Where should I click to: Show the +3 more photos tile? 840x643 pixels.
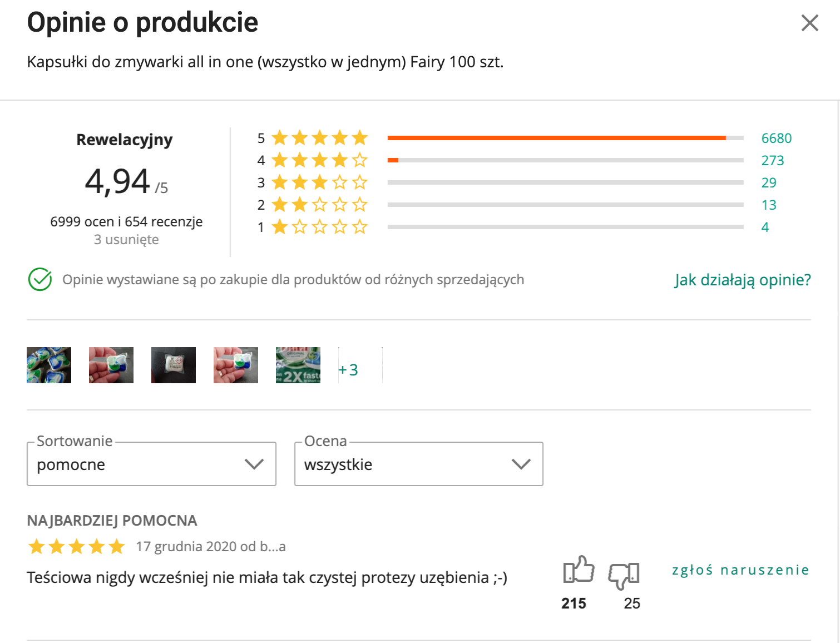(360, 365)
